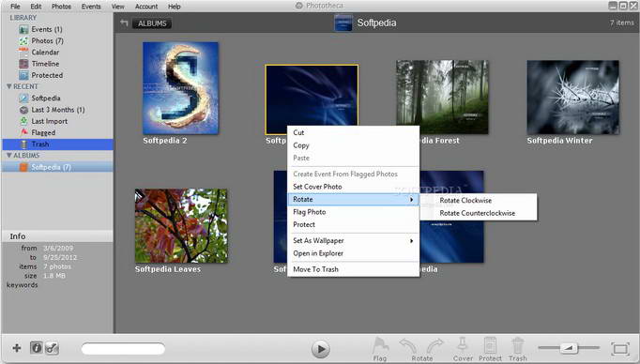Expand the Rotate submenu arrow
This screenshot has height=364, width=640.
click(x=411, y=200)
